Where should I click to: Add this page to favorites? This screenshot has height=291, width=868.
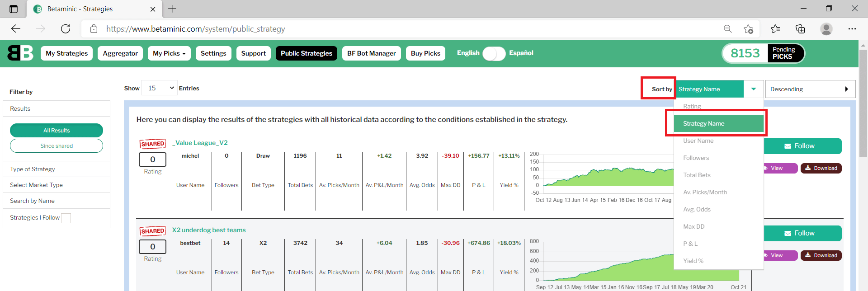click(748, 29)
